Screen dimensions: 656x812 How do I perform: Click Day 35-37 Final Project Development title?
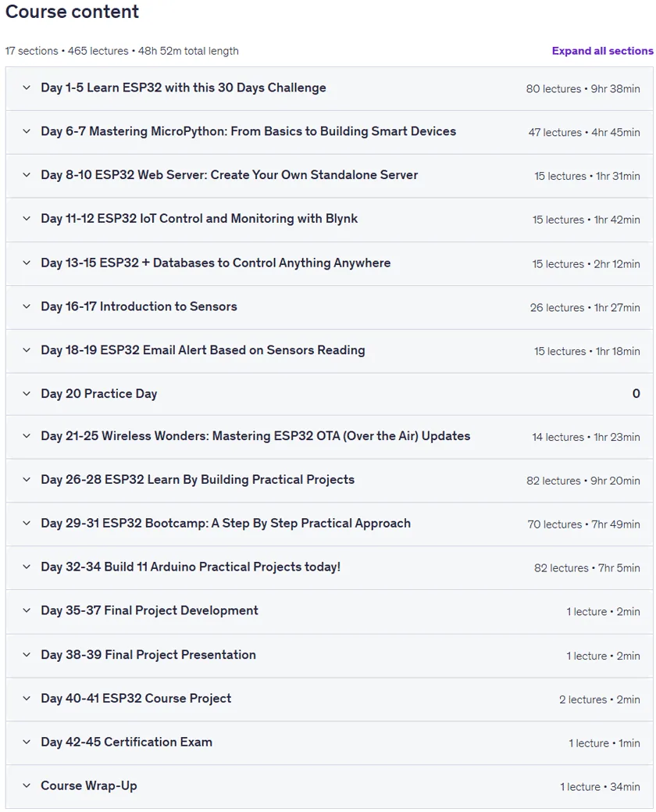click(149, 610)
